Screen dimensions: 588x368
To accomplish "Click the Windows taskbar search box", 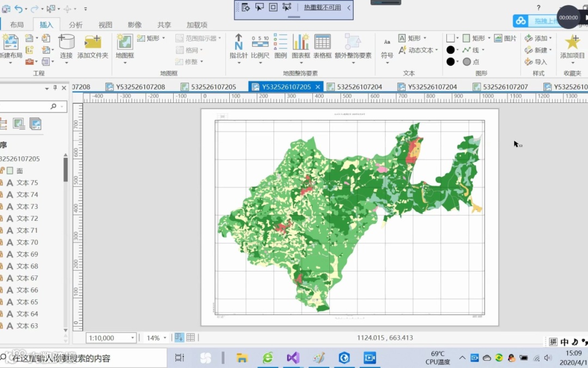I will (82, 358).
